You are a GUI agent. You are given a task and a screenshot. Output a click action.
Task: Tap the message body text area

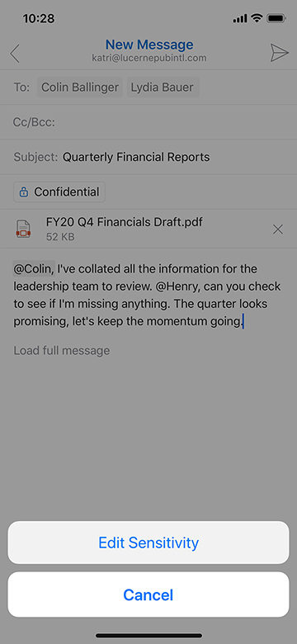[x=147, y=296]
